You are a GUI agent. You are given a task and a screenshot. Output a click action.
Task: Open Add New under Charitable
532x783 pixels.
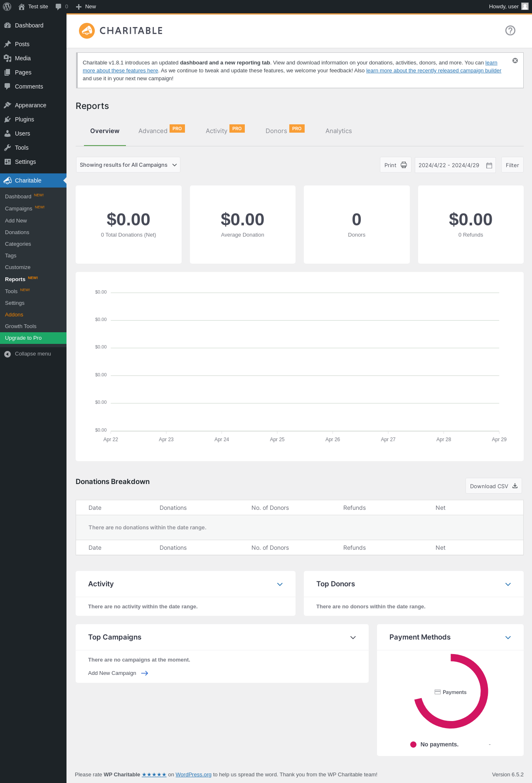[x=33, y=221]
